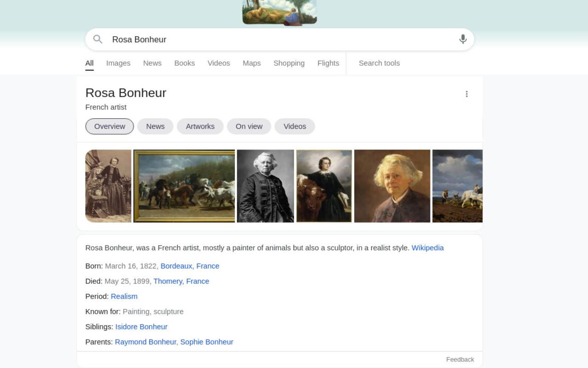588x368 pixels.
Task: Select the Videos chip in knowledge panel
Action: point(295,126)
